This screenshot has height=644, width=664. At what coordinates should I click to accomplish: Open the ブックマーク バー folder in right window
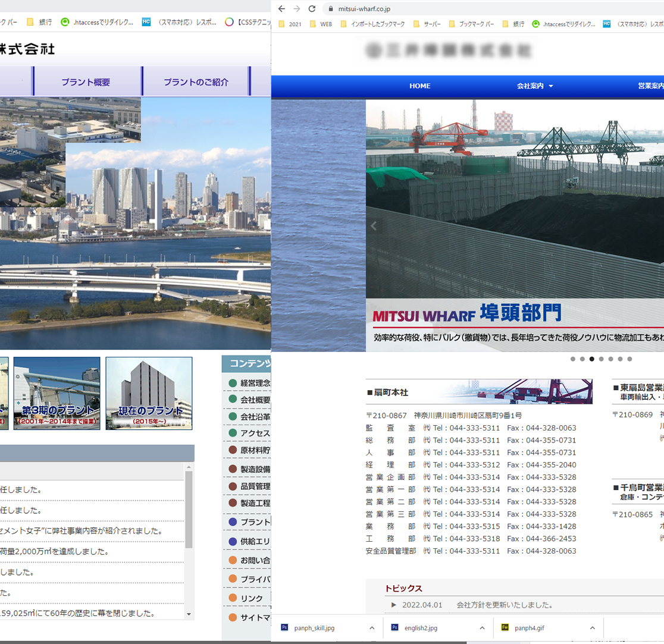pyautogui.click(x=471, y=24)
